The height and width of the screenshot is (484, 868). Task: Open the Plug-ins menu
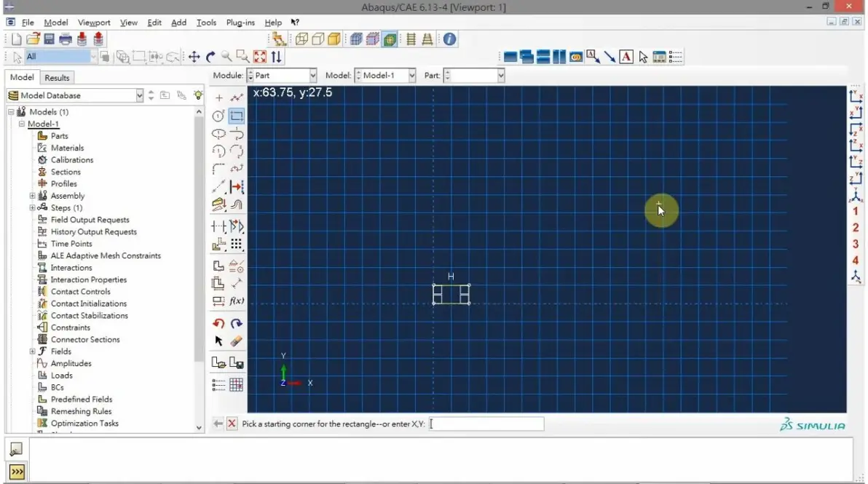pos(240,23)
